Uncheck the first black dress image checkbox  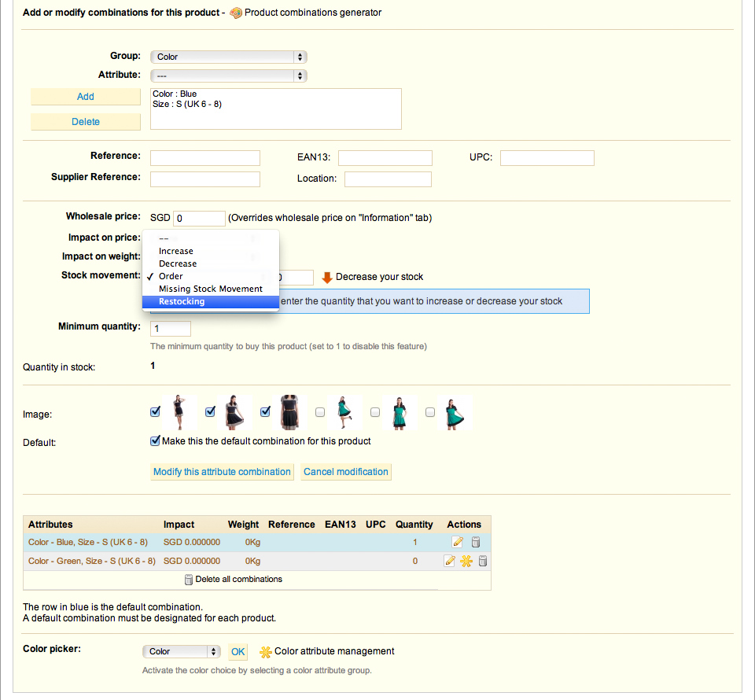click(x=155, y=411)
